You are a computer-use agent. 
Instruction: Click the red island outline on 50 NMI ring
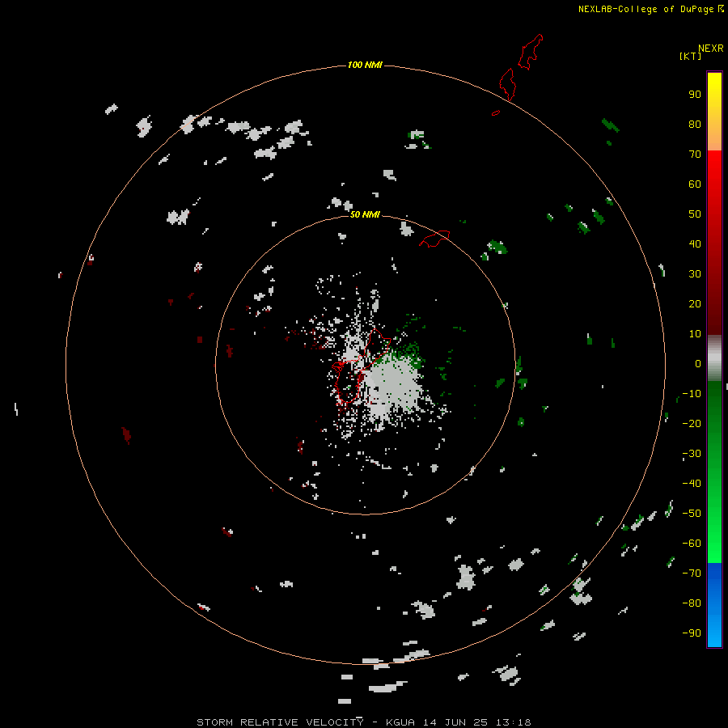[434, 239]
